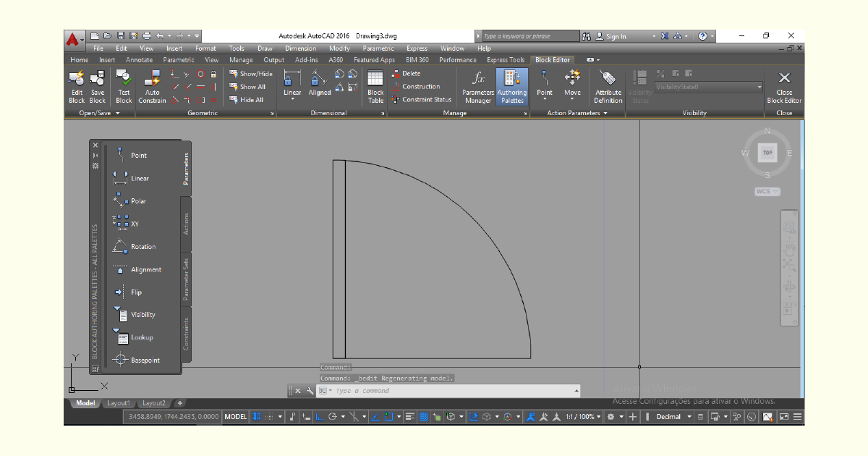Toggle Constraint Status display
The image size is (868, 456).
point(421,100)
